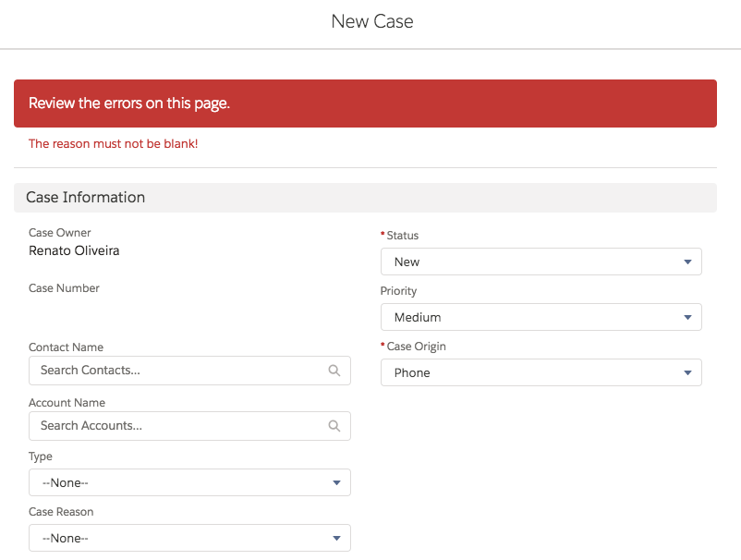This screenshot has height=560, width=741.
Task: Click the Type field dropdown arrow
Action: coord(336,481)
